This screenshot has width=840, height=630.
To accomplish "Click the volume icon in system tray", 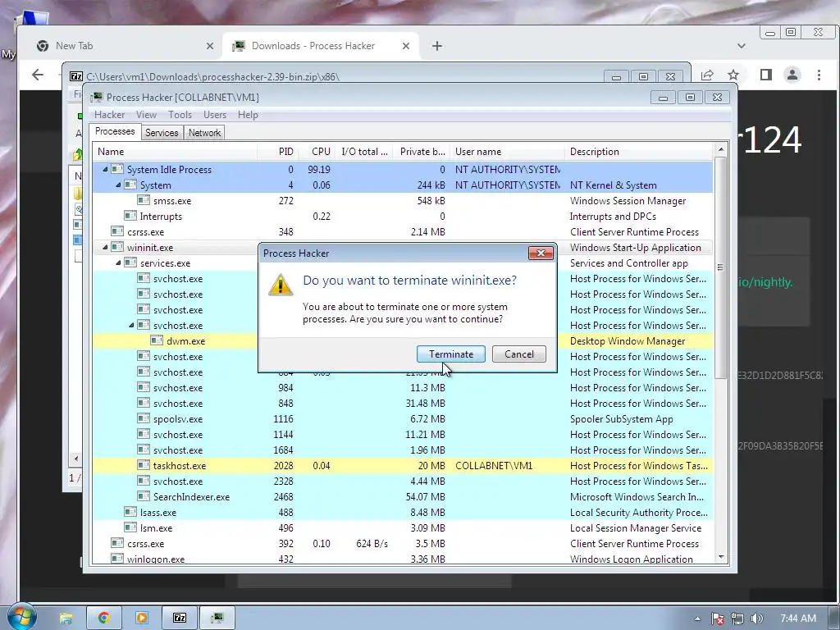I will (756, 619).
